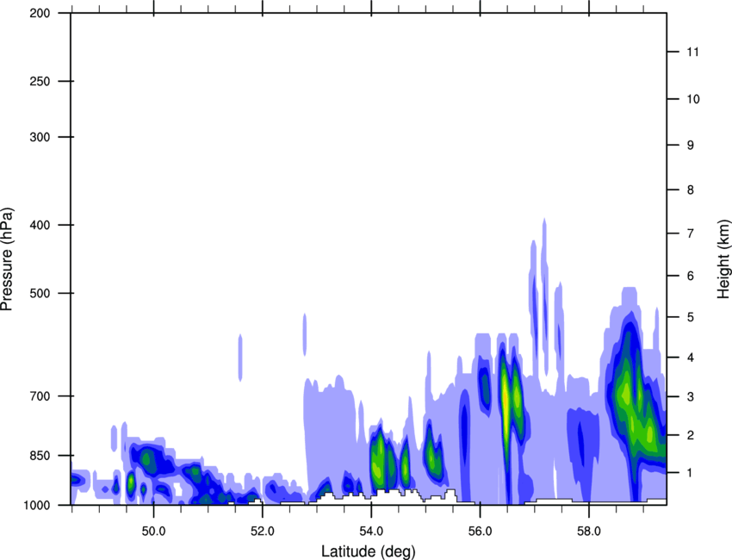732x560 pixels.
Task: Click the 52.0 latitude tick label
Action: 263,532
